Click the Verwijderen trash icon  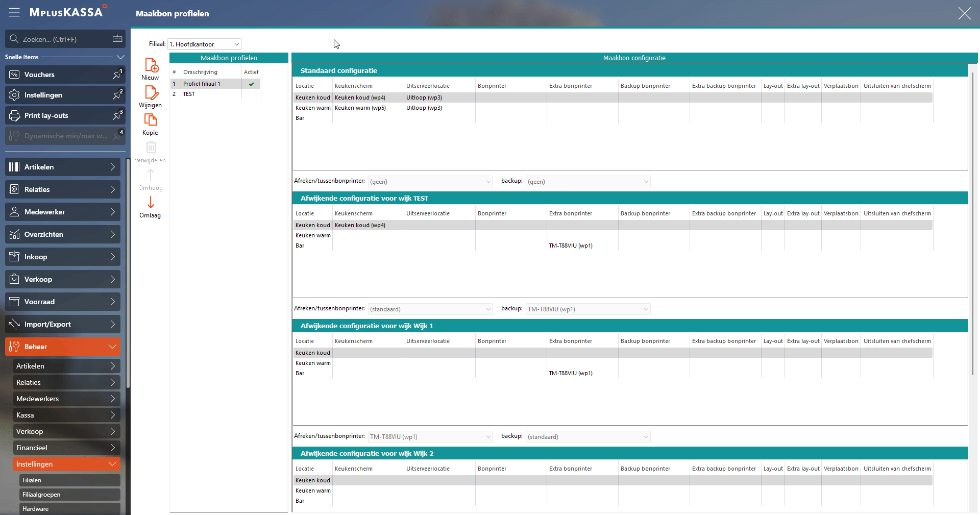(x=151, y=148)
